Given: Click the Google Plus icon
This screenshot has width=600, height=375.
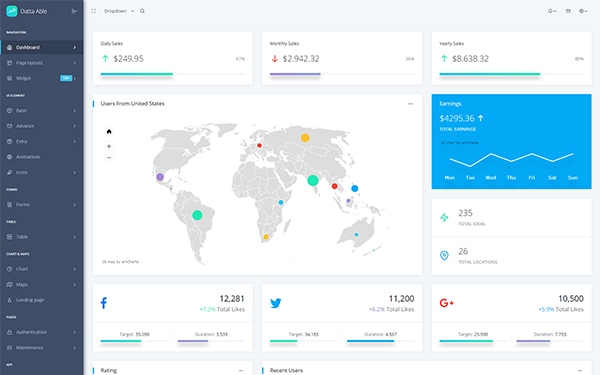Looking at the screenshot, I should [447, 303].
